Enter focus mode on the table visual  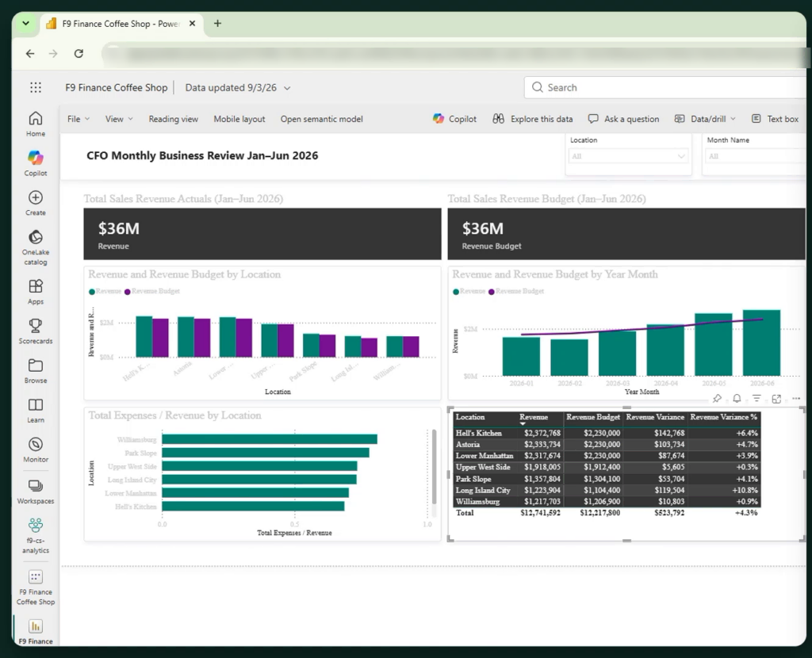(776, 398)
